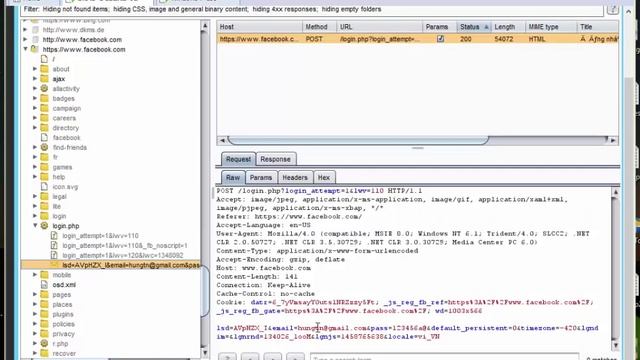Click the folder icon beside legal
640x360 pixels.
point(44,196)
